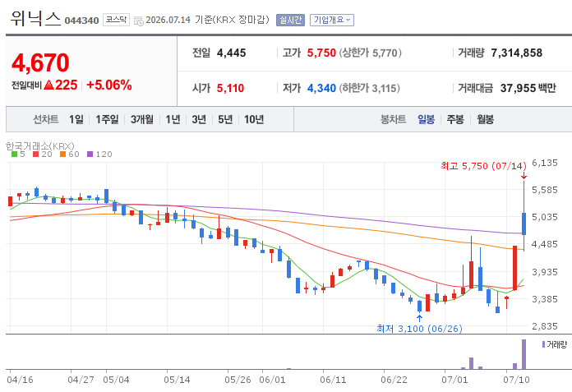Switch to 일봉 daily candle chart
Screen dimensions: 572x392
426,119
